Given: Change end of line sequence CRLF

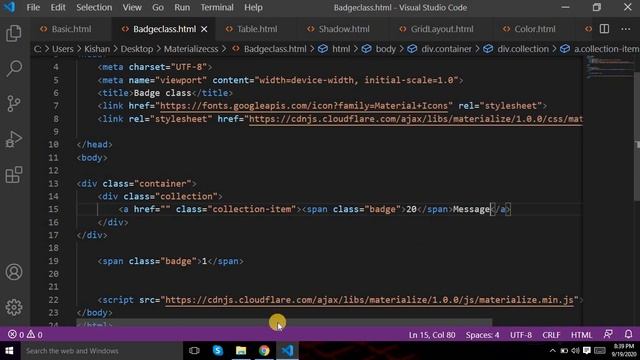Looking at the screenshot, I should 551,335.
